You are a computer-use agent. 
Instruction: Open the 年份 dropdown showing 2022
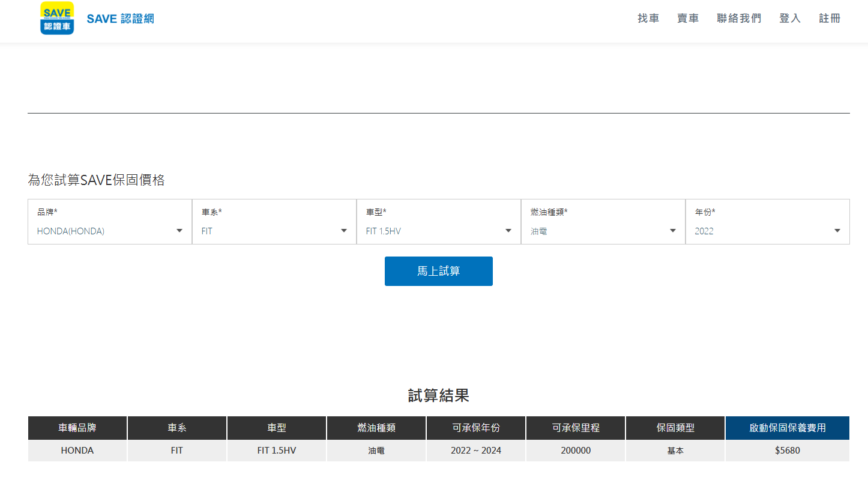click(768, 222)
